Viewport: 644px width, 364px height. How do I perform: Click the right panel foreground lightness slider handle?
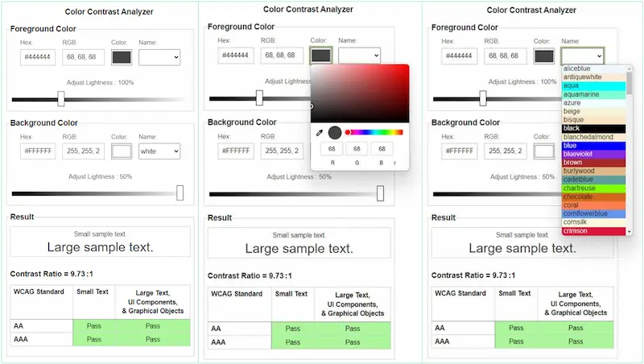tap(484, 98)
